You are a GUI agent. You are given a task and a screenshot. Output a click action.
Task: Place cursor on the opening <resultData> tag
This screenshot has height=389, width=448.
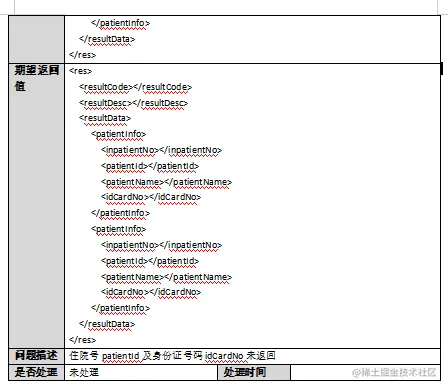point(105,118)
